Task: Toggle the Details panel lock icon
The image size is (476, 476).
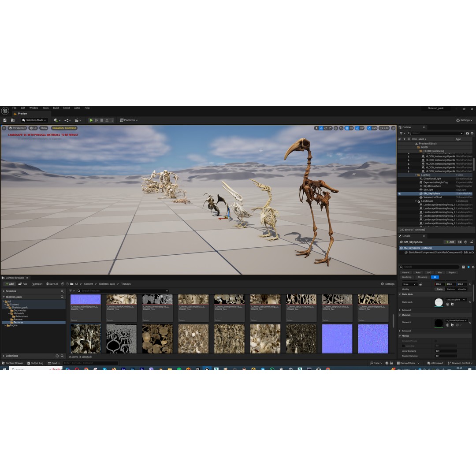Action: click(472, 242)
